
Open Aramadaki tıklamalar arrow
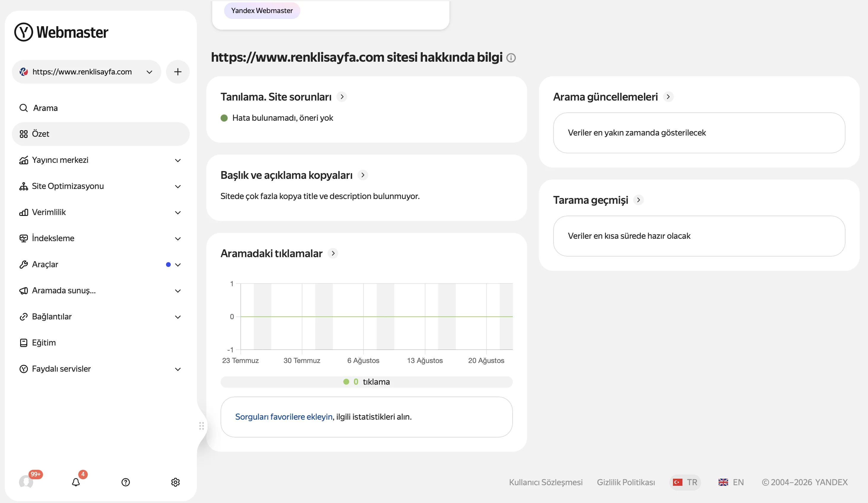coord(333,253)
